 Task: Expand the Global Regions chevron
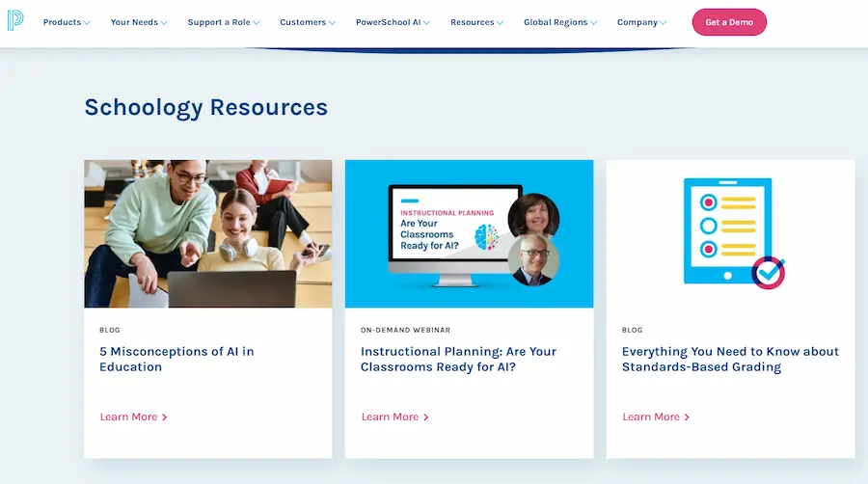pyautogui.click(x=593, y=23)
